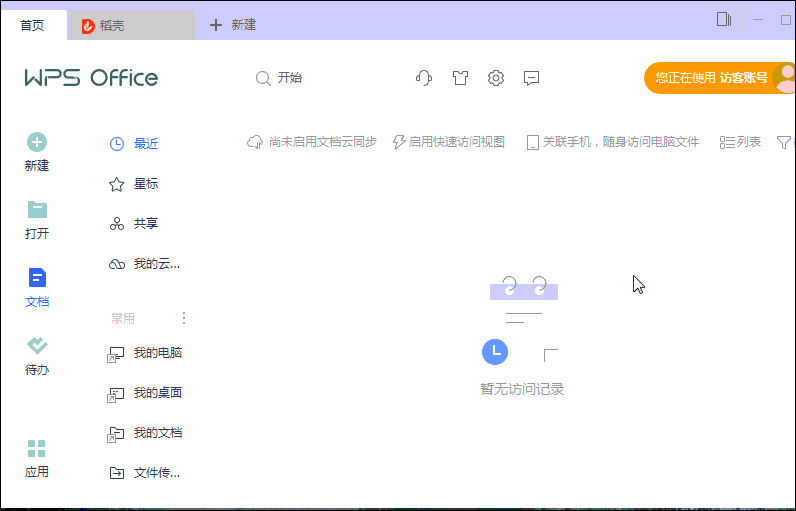
Task: Switch to the 首页 tab
Action: point(33,25)
